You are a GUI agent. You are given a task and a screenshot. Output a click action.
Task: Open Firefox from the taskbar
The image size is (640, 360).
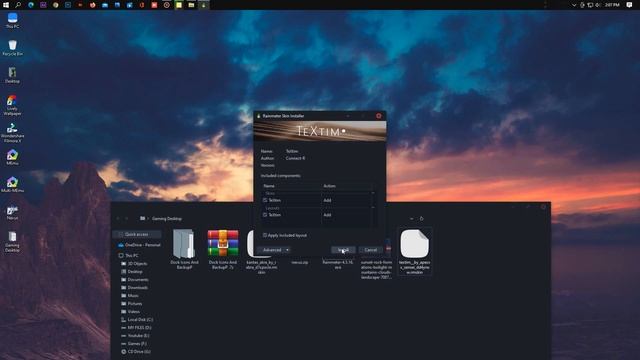(93, 5)
